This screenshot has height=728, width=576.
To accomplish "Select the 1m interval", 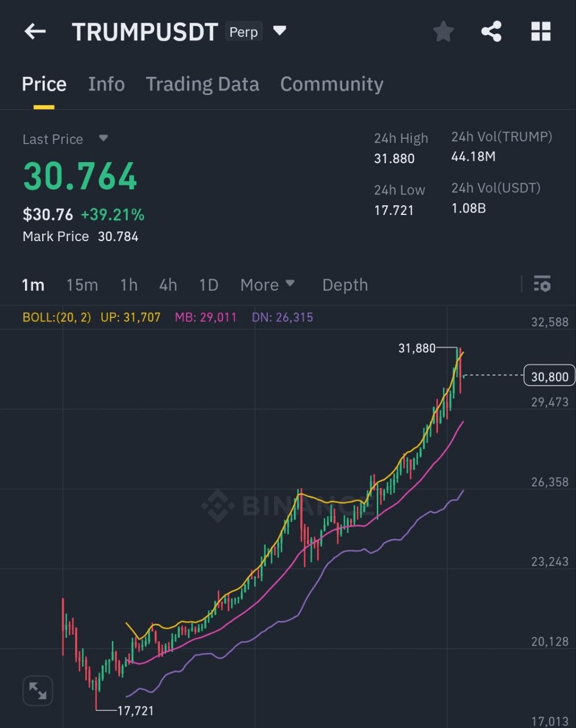I will coord(33,284).
